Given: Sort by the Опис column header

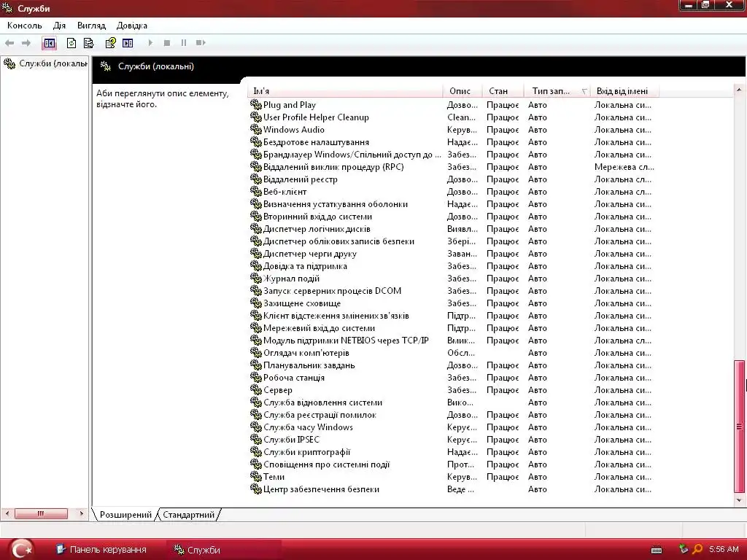Looking at the screenshot, I should tap(462, 91).
